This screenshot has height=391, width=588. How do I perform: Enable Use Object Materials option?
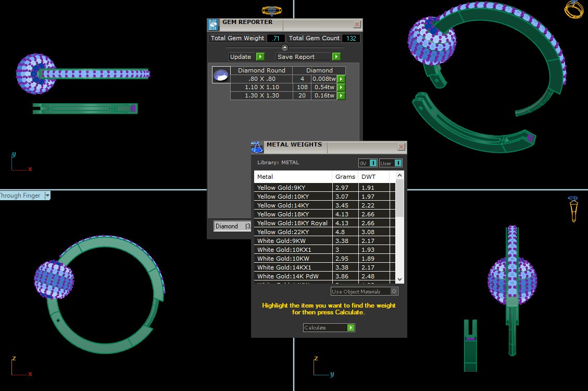(394, 291)
